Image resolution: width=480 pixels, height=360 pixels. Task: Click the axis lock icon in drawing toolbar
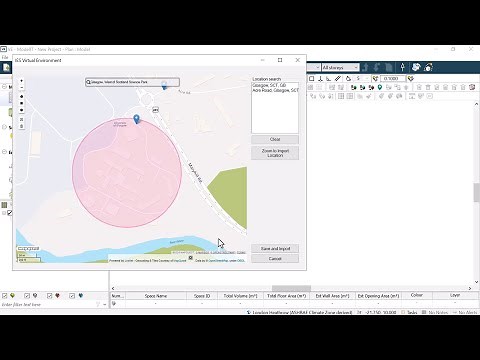click(320, 79)
